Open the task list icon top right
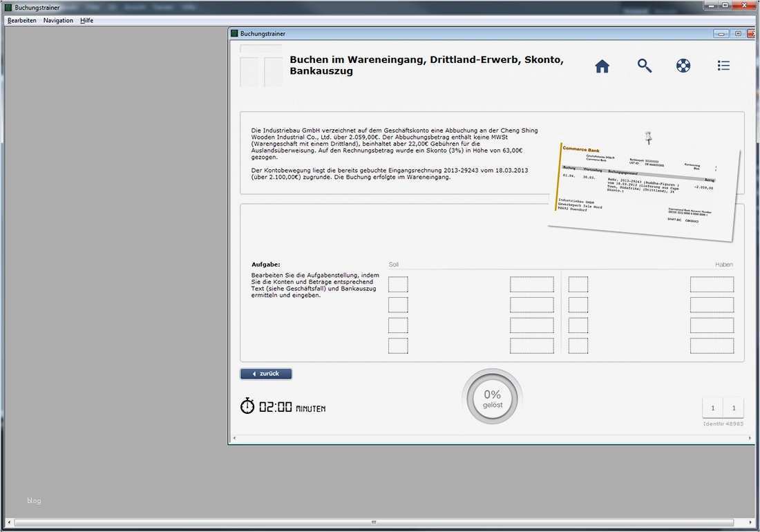Viewport: 760px width, 532px height. (x=723, y=65)
